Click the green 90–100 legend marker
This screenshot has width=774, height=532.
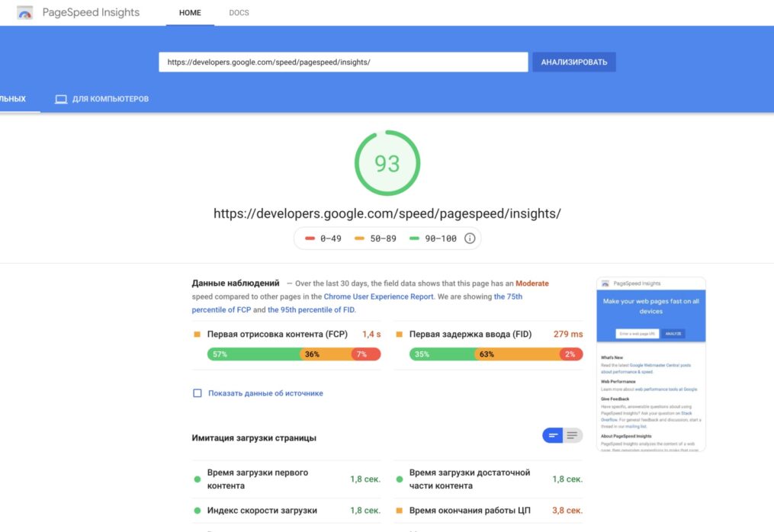pyautogui.click(x=414, y=239)
